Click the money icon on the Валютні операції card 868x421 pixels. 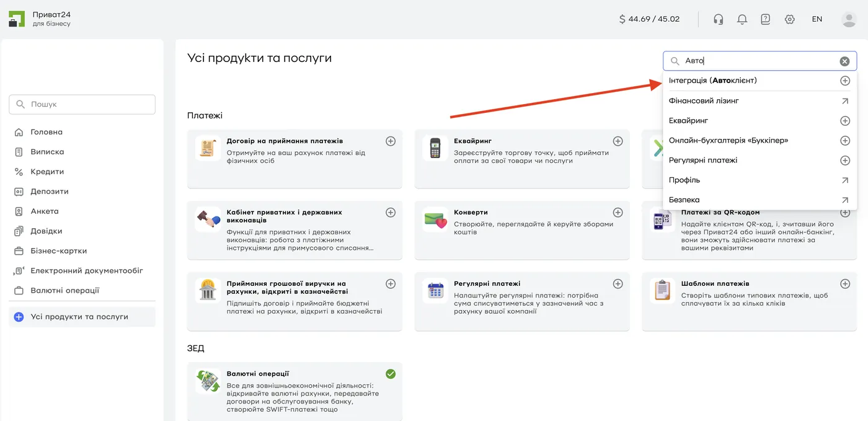coord(208,381)
